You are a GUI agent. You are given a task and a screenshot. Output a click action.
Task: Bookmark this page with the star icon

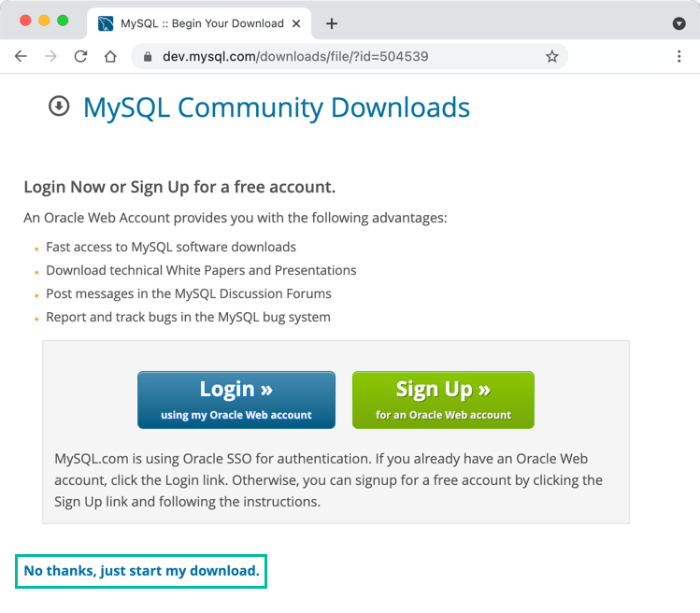(x=551, y=57)
